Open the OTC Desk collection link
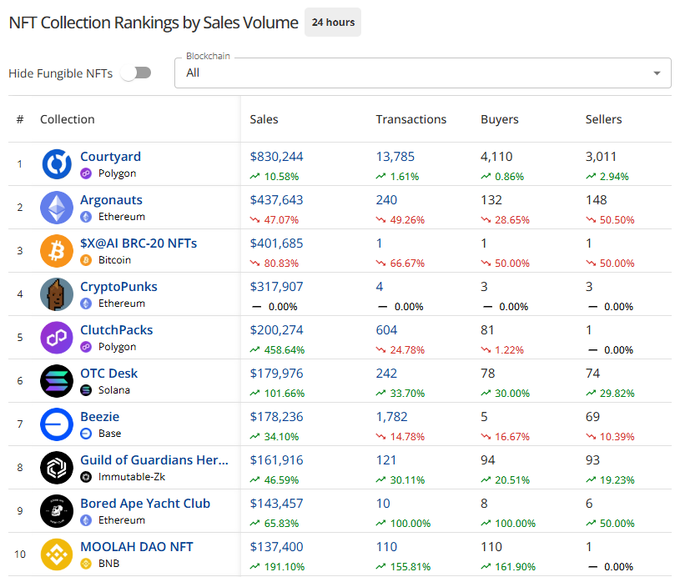 [109, 373]
